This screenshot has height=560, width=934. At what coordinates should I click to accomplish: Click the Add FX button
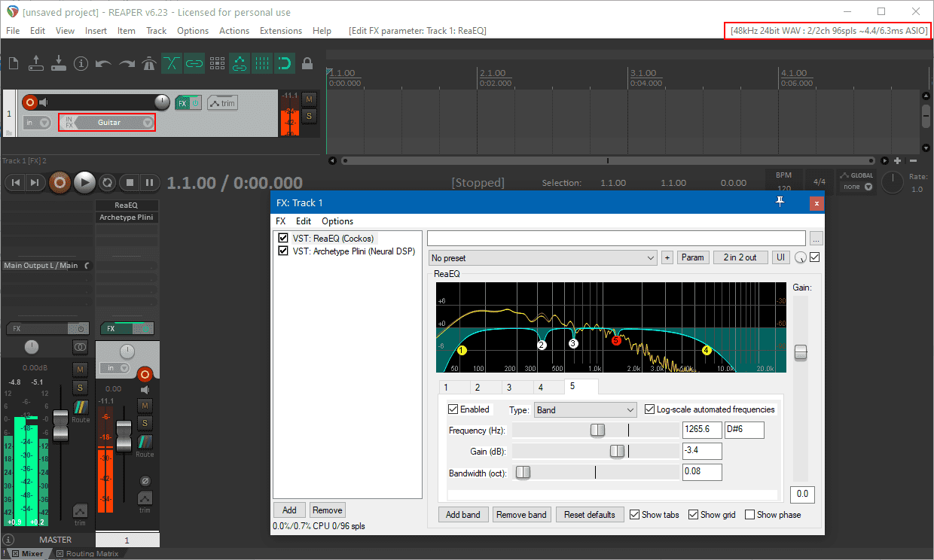289,510
